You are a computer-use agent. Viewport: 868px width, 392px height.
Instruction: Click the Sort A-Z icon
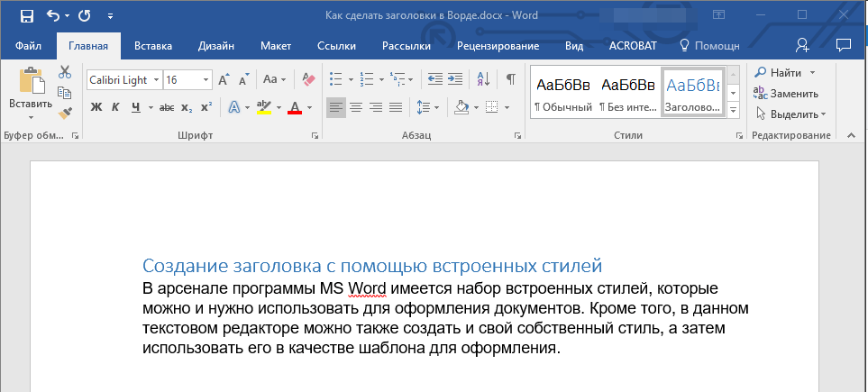pos(482,79)
